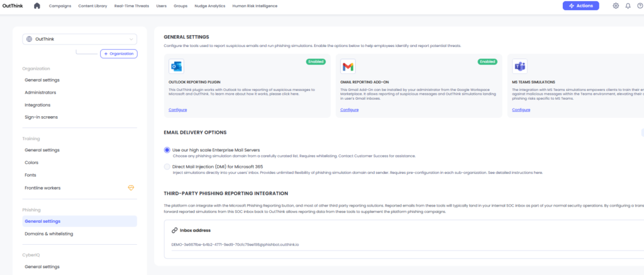The image size is (644, 275).
Task: Open the Actions button menu
Action: click(580, 6)
